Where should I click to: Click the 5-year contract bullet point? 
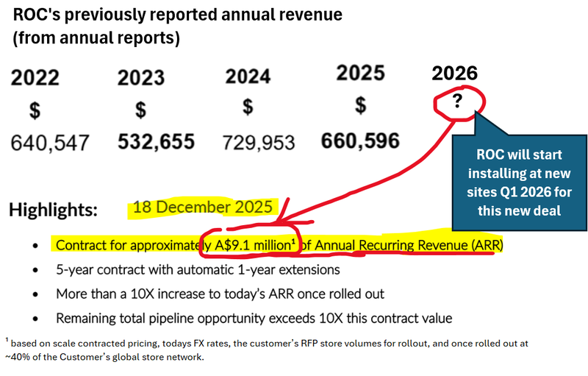coord(198,270)
